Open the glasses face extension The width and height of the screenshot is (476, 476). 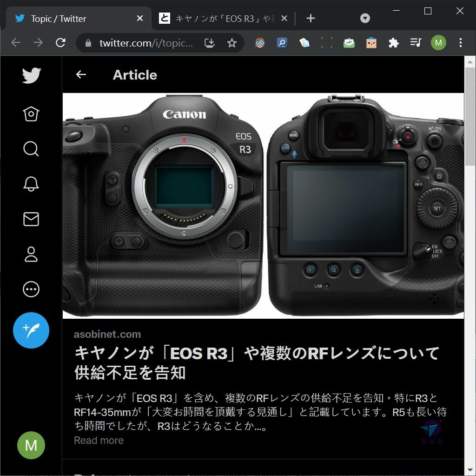(x=260, y=43)
